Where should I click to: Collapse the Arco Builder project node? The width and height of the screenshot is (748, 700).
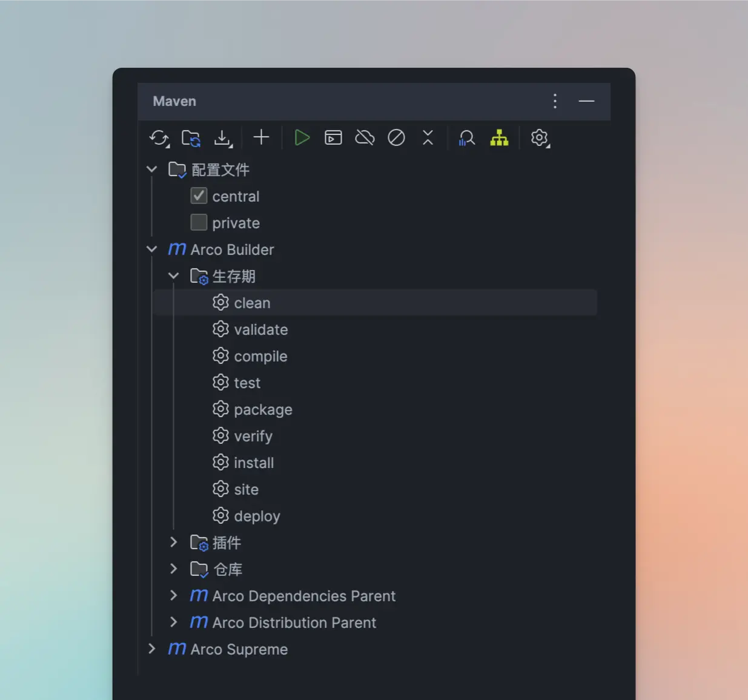pyautogui.click(x=152, y=249)
